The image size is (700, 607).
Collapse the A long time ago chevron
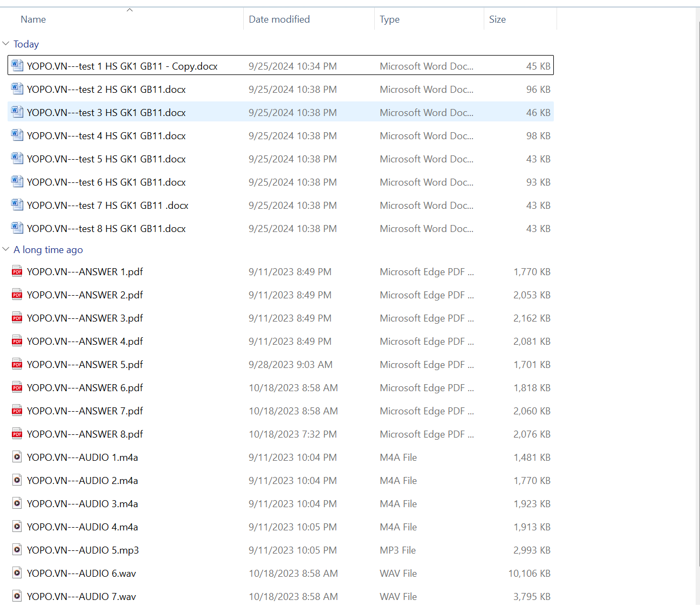pos(6,249)
